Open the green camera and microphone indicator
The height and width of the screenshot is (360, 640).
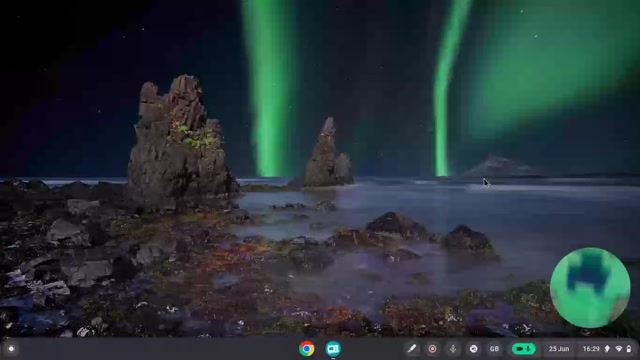point(524,349)
